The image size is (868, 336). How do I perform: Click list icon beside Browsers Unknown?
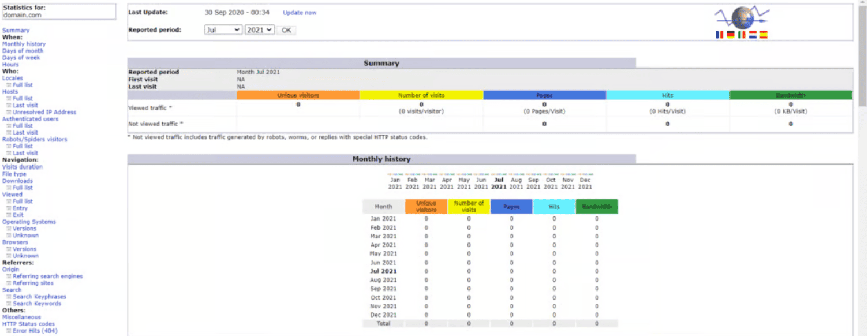pos(9,256)
